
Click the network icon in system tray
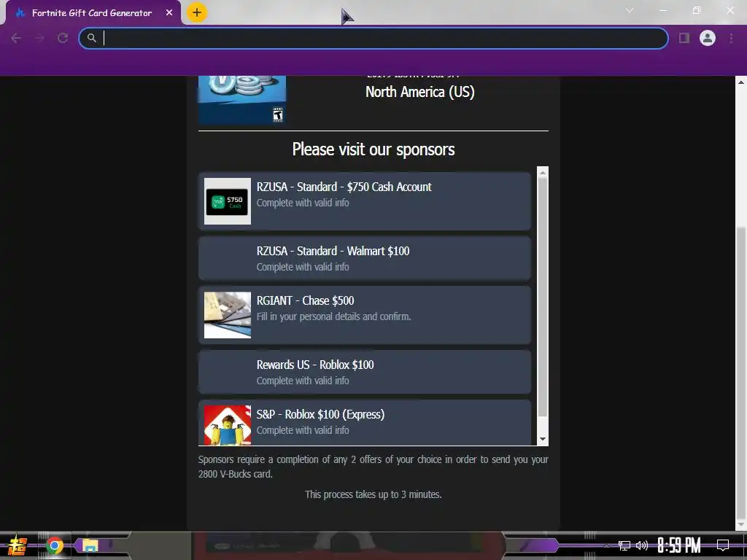pos(624,545)
